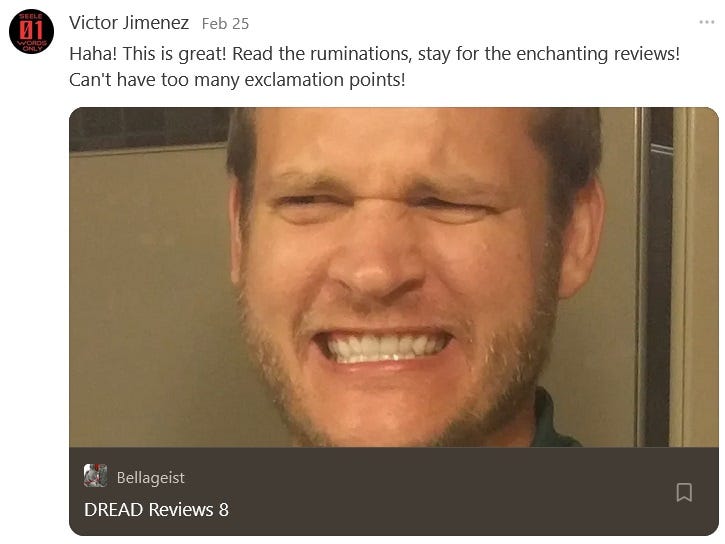Visit Victor Jimenez's profile via his name
Image resolution: width=725 pixels, height=544 pixels.
tap(129, 23)
